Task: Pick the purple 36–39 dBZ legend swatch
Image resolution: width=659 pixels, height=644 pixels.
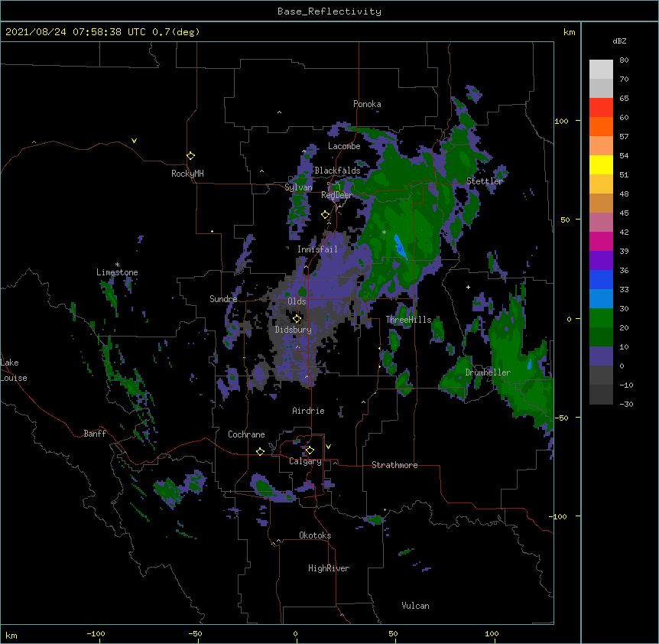Action: tap(601, 260)
